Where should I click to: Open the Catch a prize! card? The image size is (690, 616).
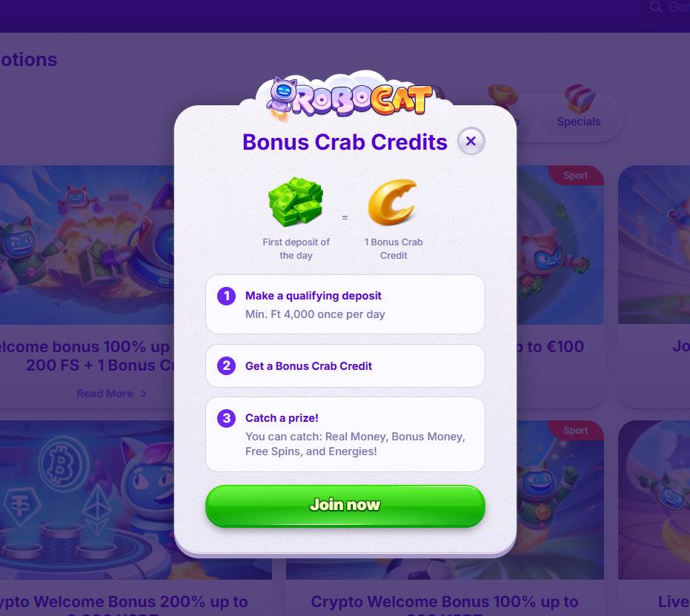tap(345, 434)
